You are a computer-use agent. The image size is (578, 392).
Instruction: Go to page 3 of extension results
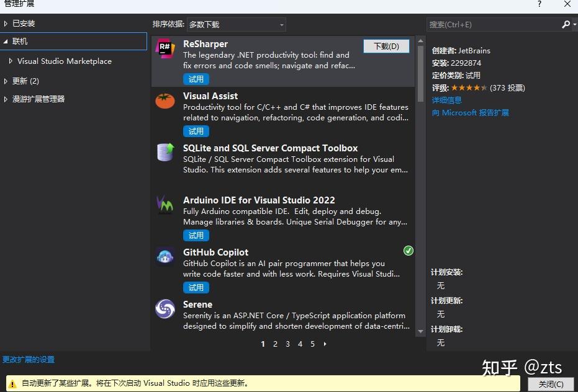point(287,344)
